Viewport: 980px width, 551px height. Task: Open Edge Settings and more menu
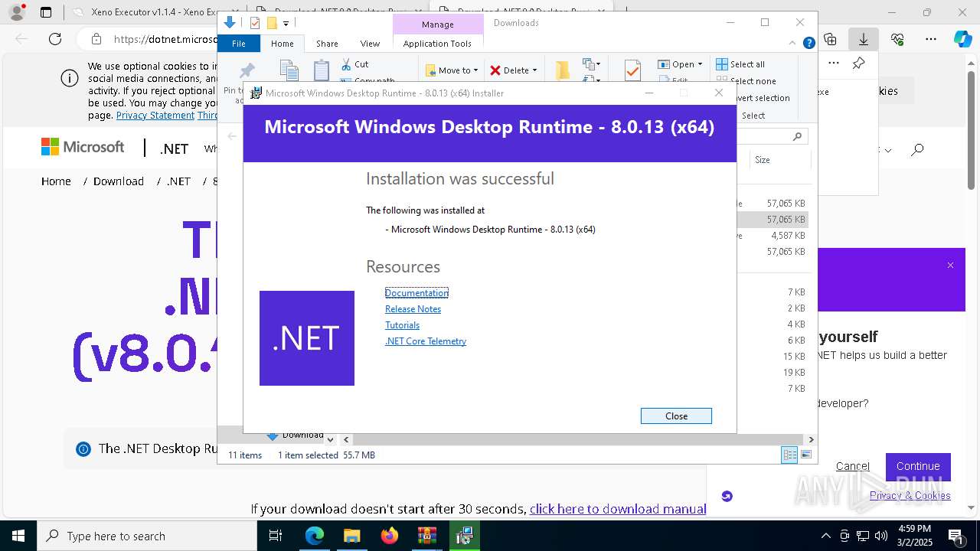coord(931,39)
